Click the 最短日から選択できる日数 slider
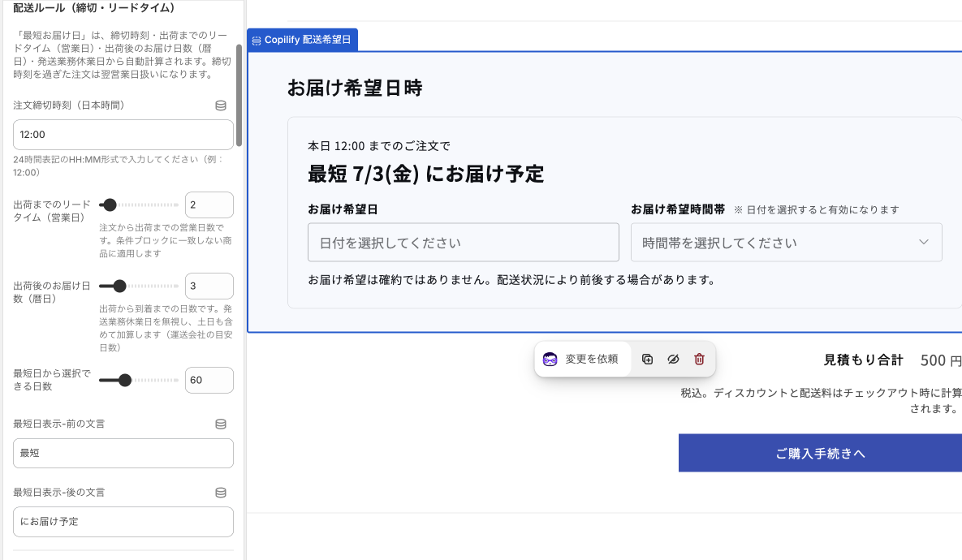Image resolution: width=962 pixels, height=560 pixels. tap(139, 381)
